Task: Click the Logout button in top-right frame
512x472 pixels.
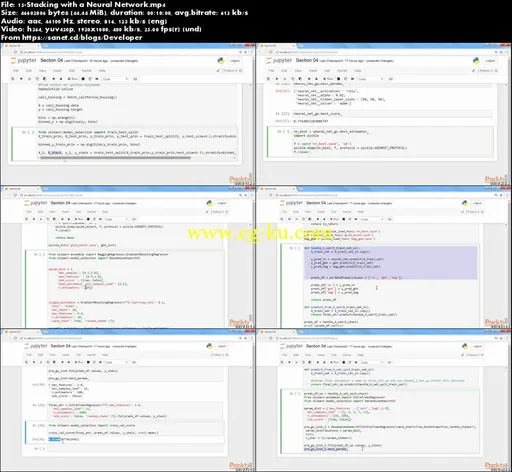Action: point(490,61)
